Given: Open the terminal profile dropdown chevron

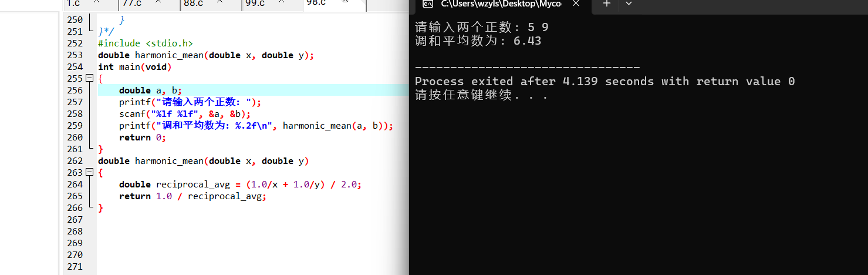Looking at the screenshot, I should (x=629, y=4).
